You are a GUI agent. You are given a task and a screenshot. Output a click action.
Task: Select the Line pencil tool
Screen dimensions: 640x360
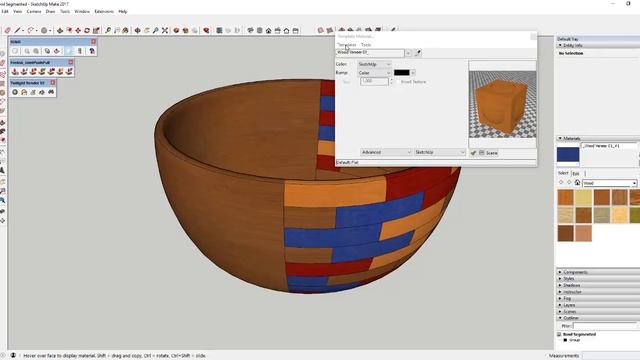coord(18,30)
